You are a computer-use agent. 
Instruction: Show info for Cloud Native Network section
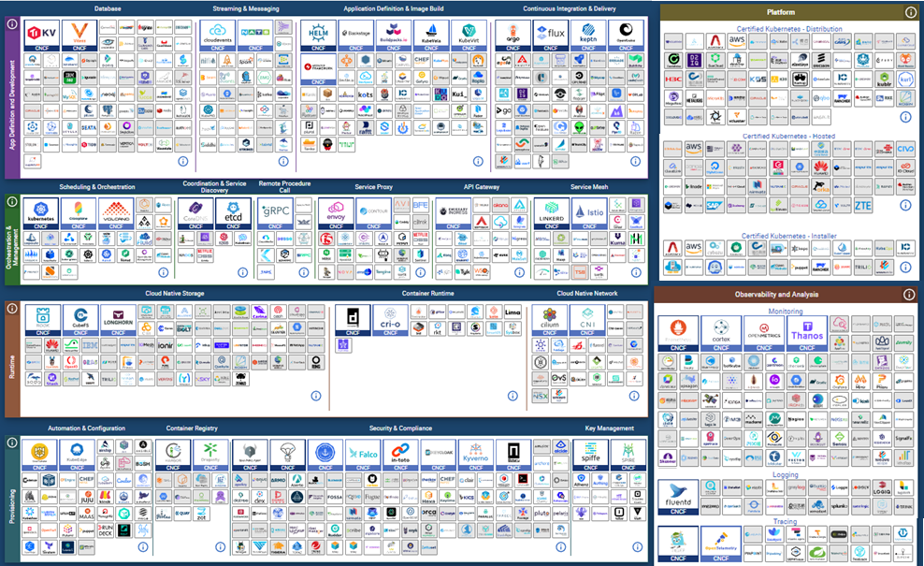point(634,396)
